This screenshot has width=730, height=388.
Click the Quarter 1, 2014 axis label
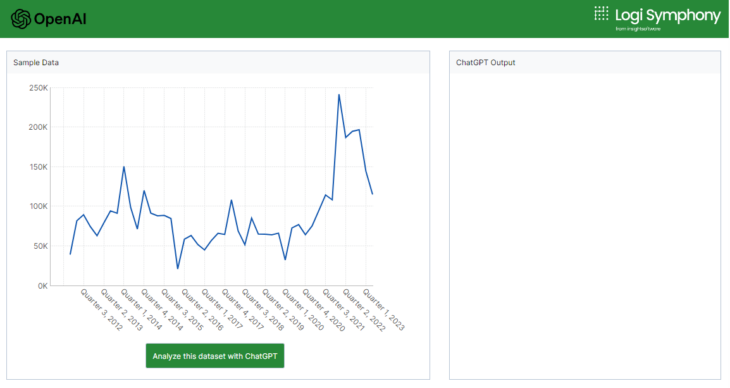pos(142,310)
